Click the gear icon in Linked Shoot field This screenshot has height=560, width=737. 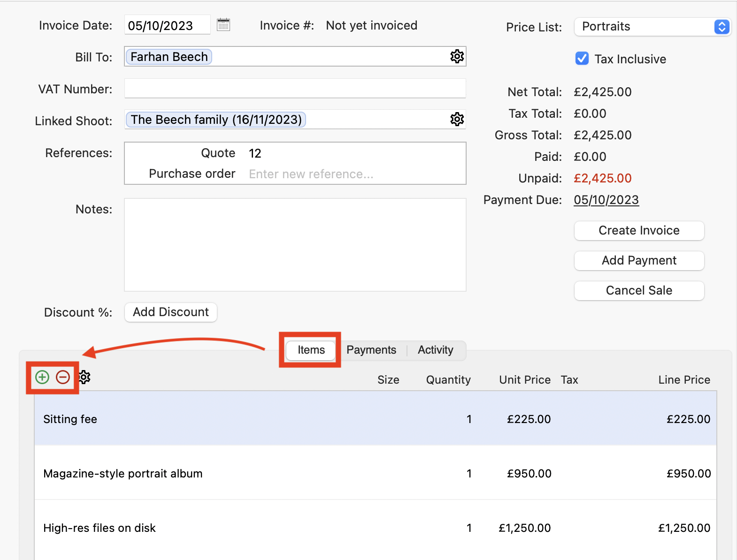pyautogui.click(x=457, y=119)
